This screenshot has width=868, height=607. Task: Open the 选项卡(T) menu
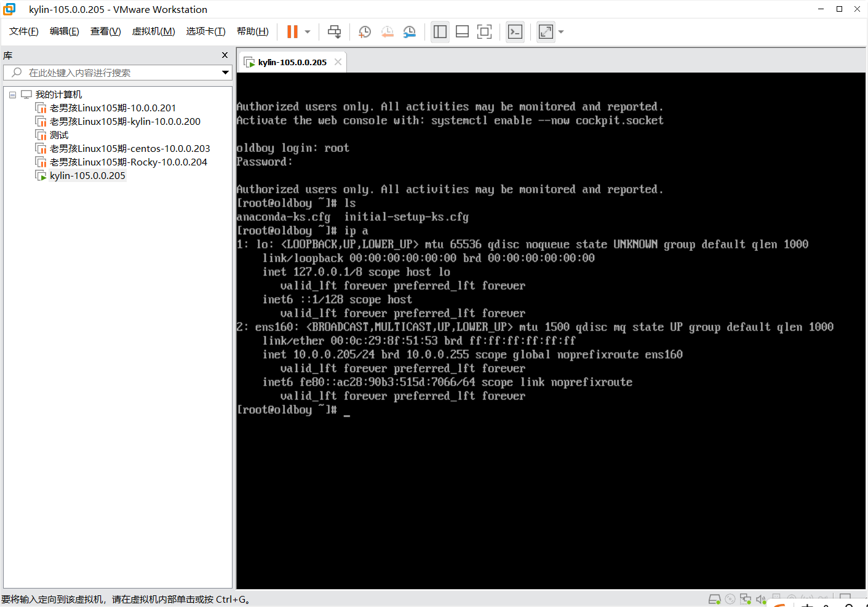(206, 31)
